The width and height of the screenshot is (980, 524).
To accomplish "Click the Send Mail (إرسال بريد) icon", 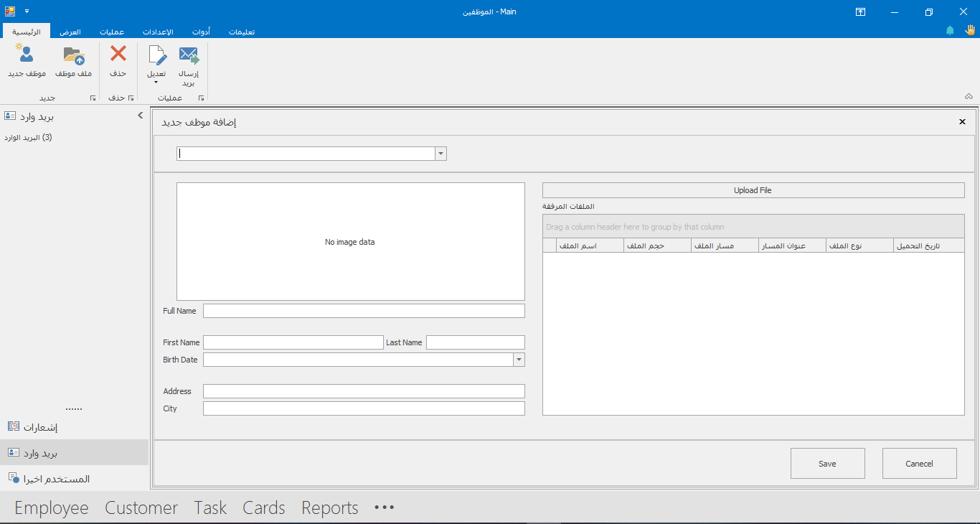I will point(189,56).
